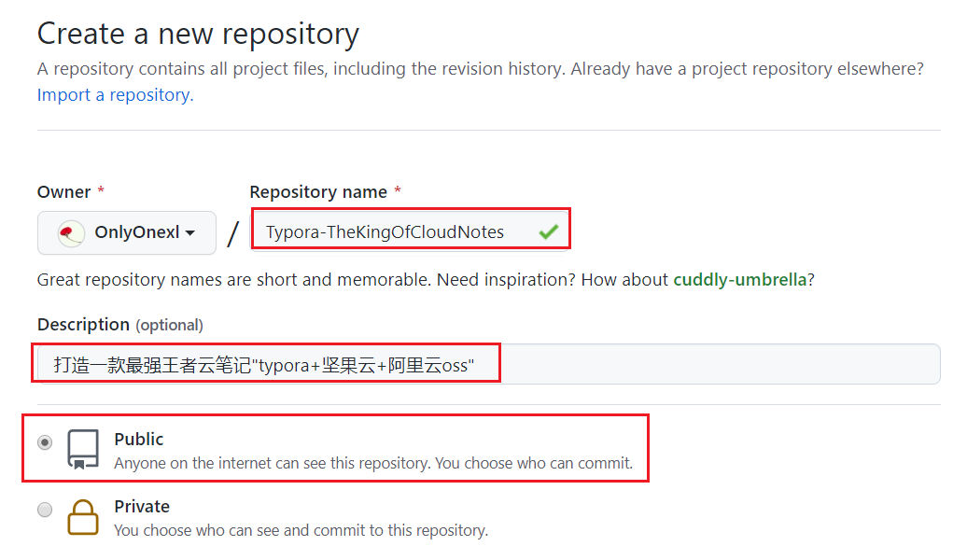Click the OnlyOnexl owner avatar icon
The image size is (953, 560).
pyautogui.click(x=71, y=233)
